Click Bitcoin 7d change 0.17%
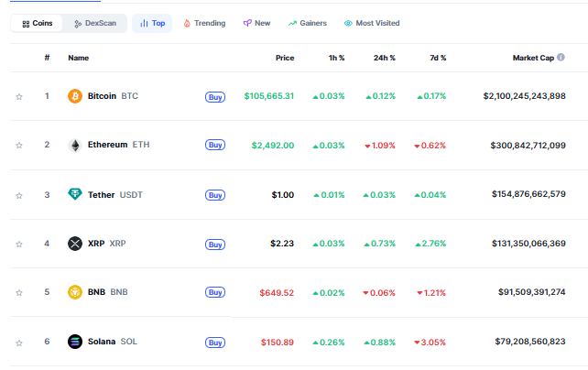This screenshot has height=370, width=588. click(431, 96)
